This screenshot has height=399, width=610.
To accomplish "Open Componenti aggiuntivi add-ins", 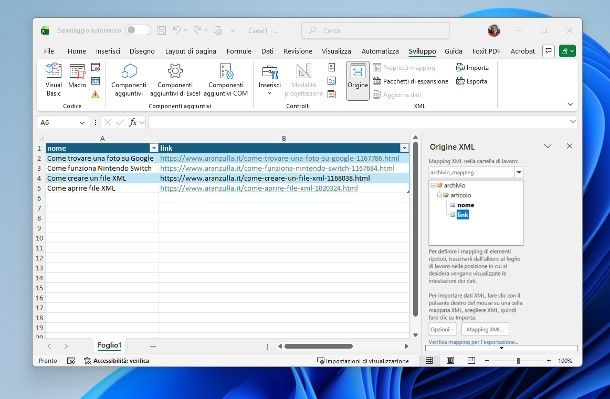I will pos(129,80).
